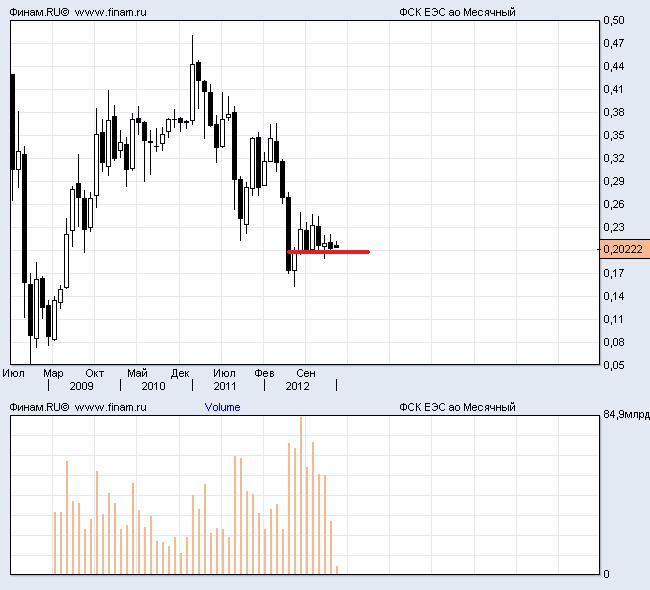Image resolution: width=650 pixels, height=590 pixels.
Task: Select the 0,29 price axis label
Action: pyautogui.click(x=614, y=181)
